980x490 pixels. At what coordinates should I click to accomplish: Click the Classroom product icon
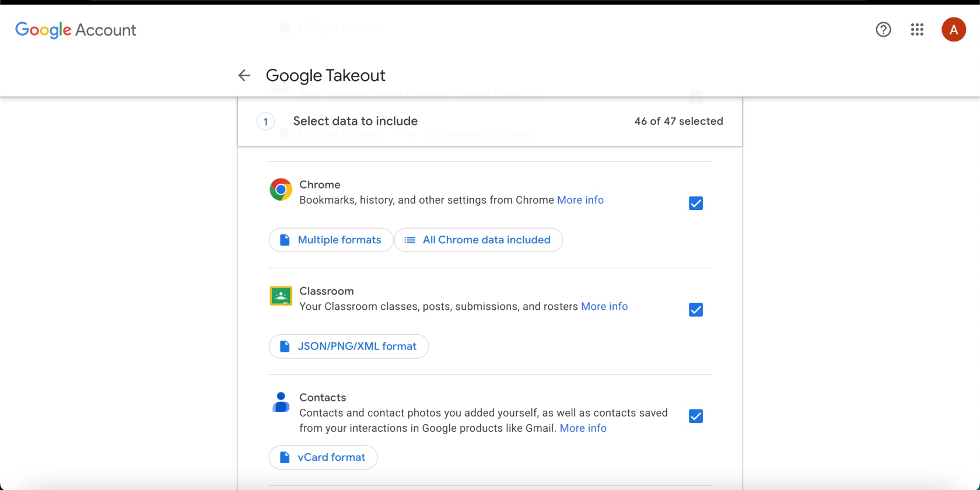(281, 296)
